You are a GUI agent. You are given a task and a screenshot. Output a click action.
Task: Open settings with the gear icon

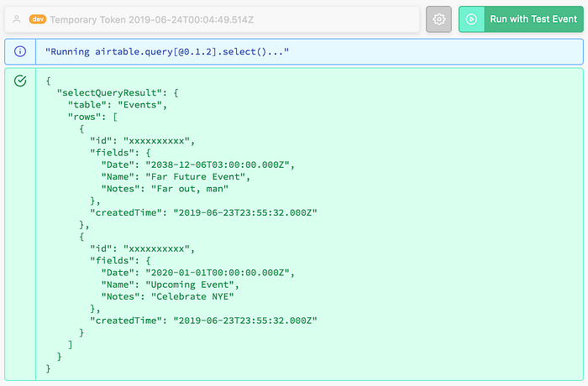point(438,19)
